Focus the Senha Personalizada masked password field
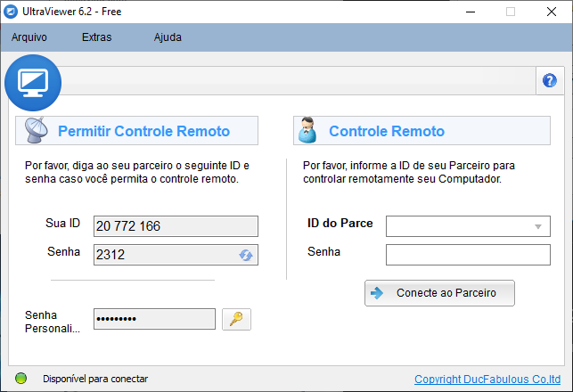 (154, 319)
